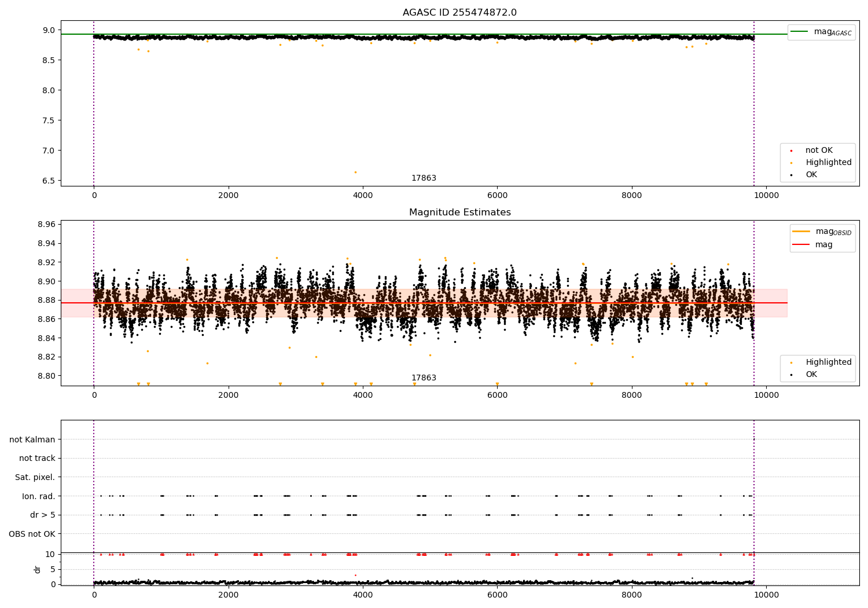Screen dimensions: 868x608
Task: Click the "8.90" y-axis tick of middle plot
Action: tap(46, 281)
